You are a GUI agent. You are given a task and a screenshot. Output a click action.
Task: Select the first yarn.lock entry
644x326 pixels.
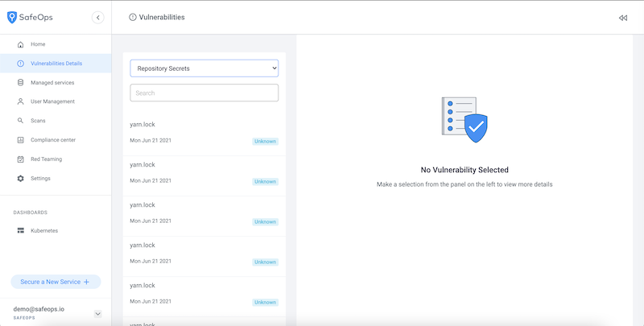(204, 132)
